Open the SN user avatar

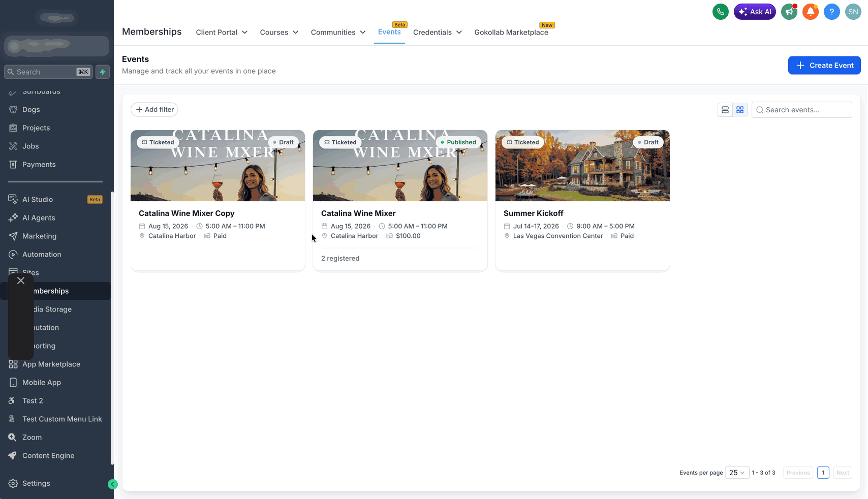click(x=853, y=12)
